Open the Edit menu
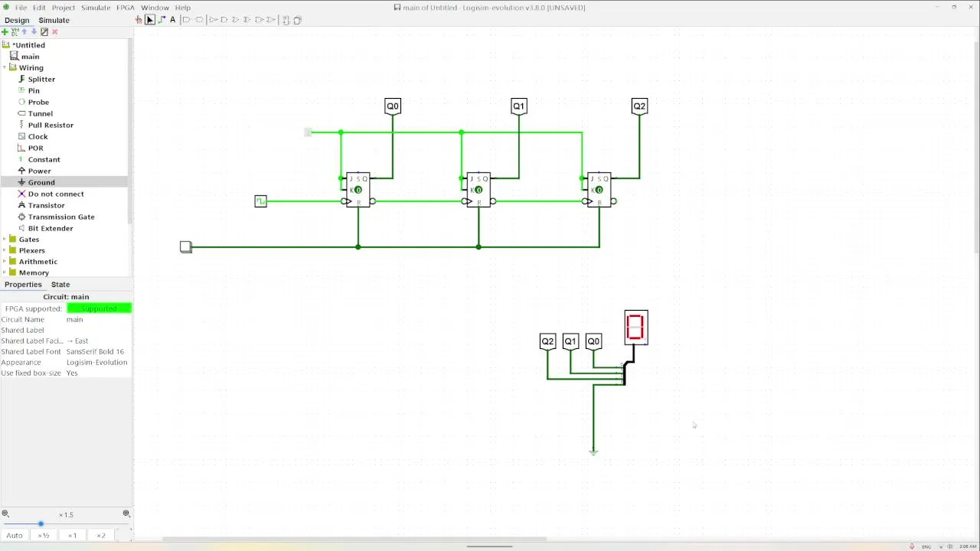 tap(39, 8)
